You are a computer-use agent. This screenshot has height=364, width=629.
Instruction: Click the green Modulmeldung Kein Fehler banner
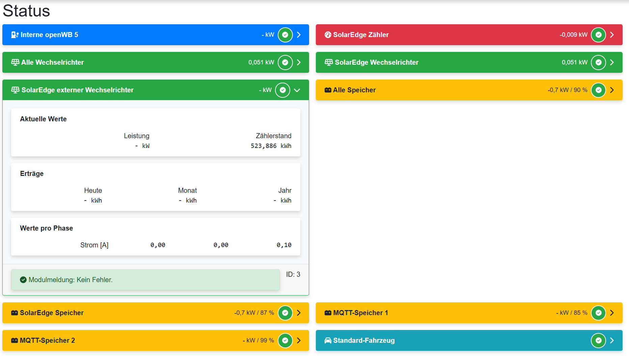coord(145,280)
